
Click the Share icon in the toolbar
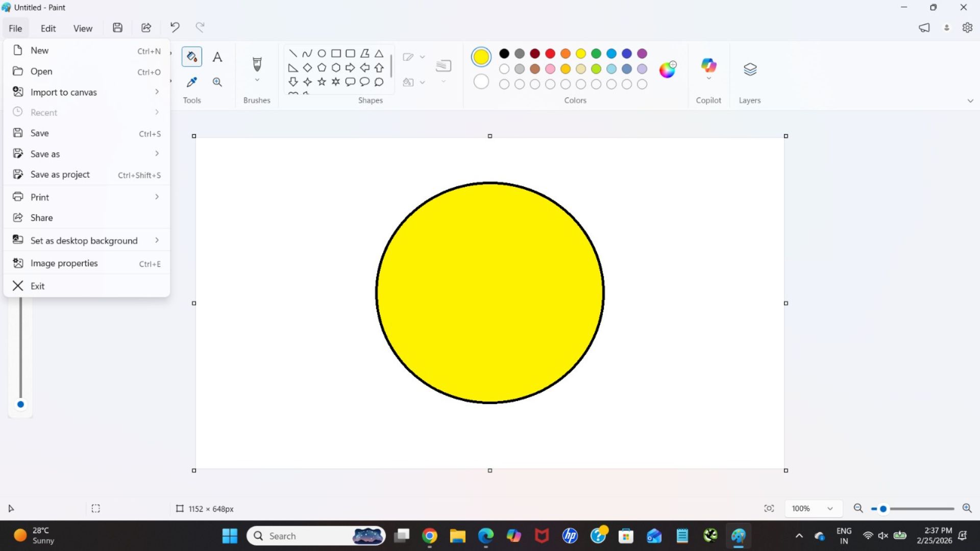tap(146, 28)
